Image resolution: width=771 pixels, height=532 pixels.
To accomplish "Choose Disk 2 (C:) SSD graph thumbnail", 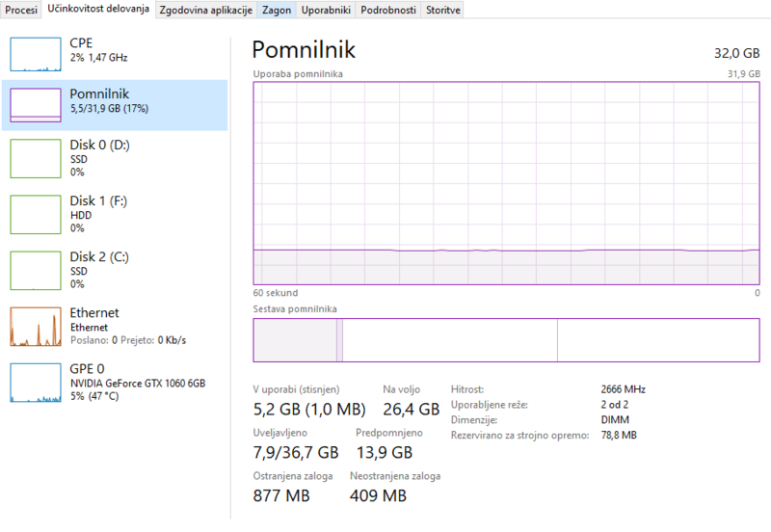I will [x=36, y=271].
